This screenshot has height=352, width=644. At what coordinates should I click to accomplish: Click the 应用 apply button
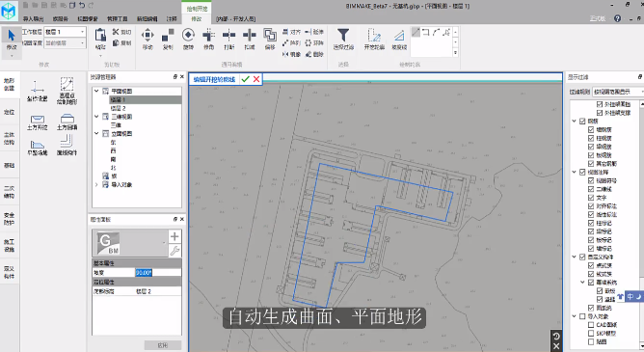point(163,345)
